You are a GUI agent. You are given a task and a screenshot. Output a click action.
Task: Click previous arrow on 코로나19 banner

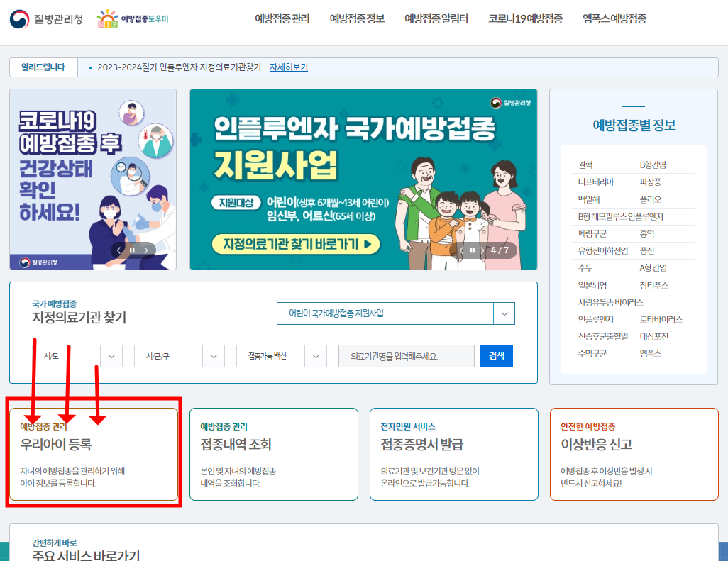click(x=120, y=250)
